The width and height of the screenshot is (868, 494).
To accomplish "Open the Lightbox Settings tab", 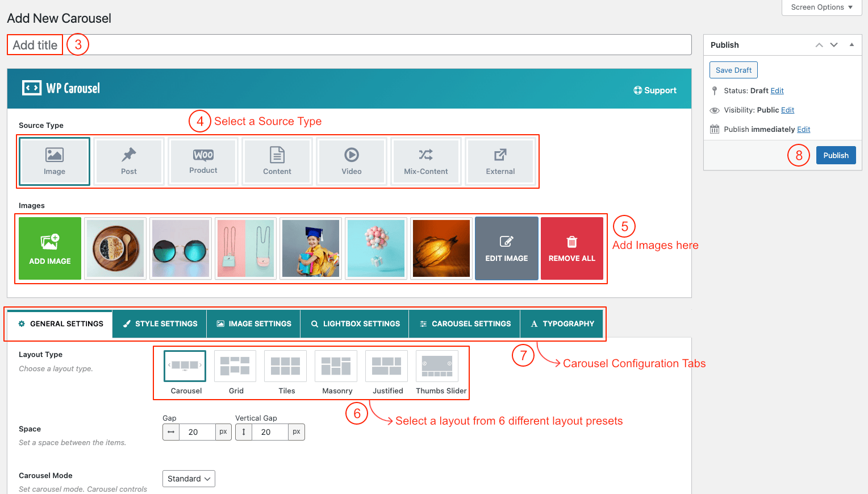I will [x=355, y=324].
